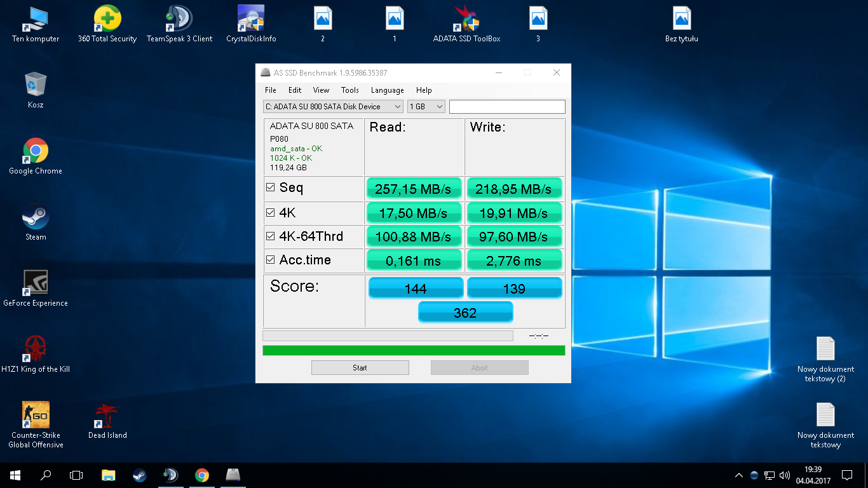Viewport: 868px width, 488px height.
Task: Open taskbar search magnifier
Action: [x=46, y=475]
